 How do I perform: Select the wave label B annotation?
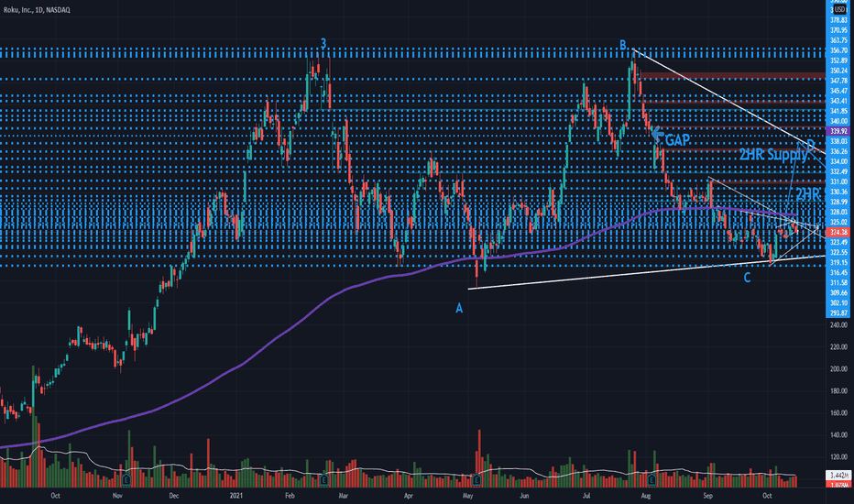[623, 45]
